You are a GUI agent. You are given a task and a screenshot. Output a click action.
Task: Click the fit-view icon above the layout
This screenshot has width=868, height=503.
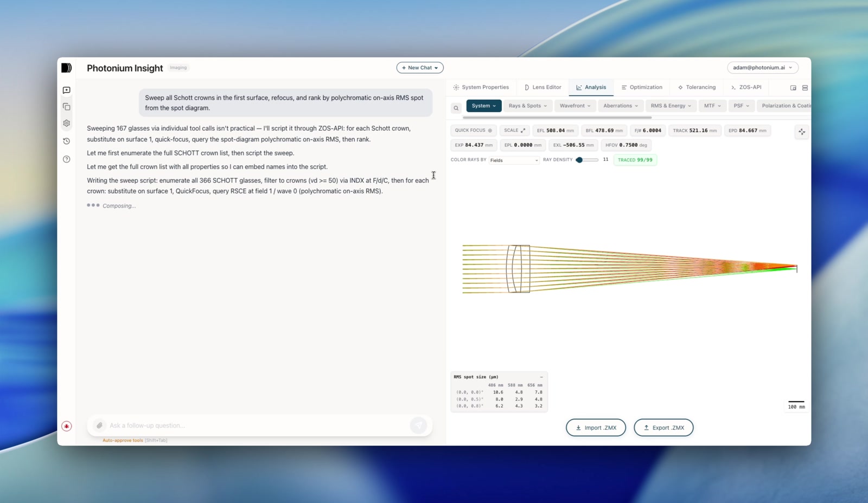(x=802, y=132)
